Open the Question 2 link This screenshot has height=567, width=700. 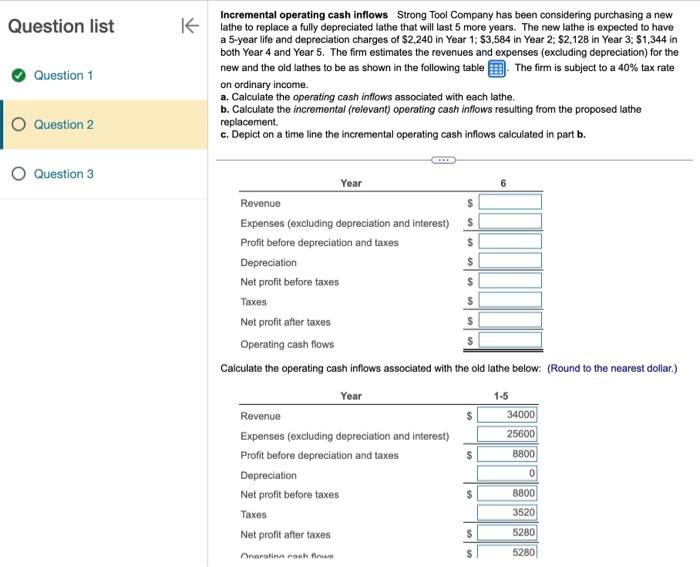[64, 125]
